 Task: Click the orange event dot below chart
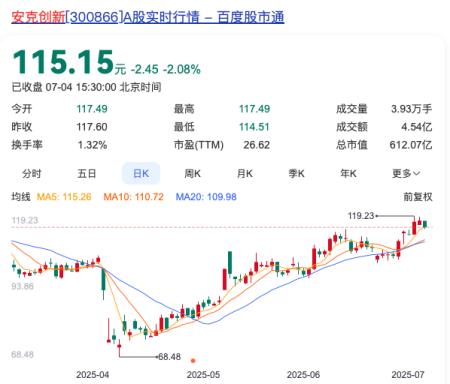point(193,360)
